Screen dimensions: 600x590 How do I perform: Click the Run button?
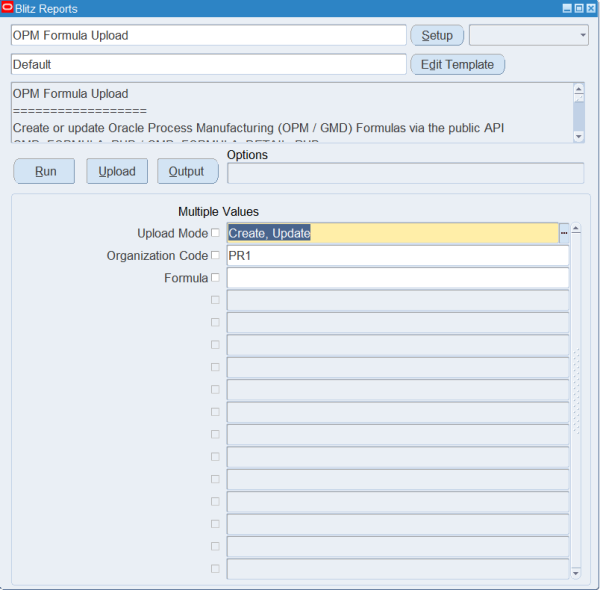pyautogui.click(x=44, y=171)
